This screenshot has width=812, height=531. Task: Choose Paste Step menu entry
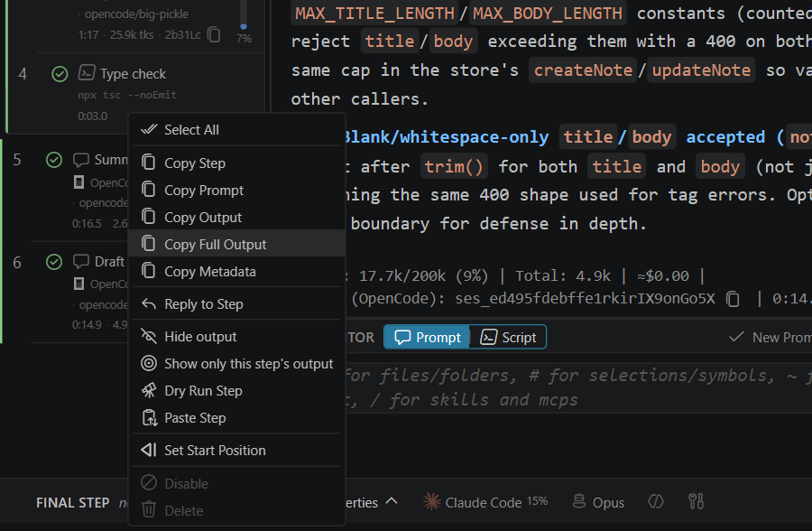pyautogui.click(x=237, y=417)
